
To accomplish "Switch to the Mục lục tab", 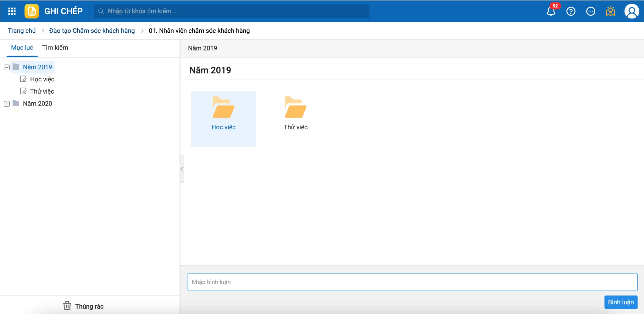I will click(22, 48).
